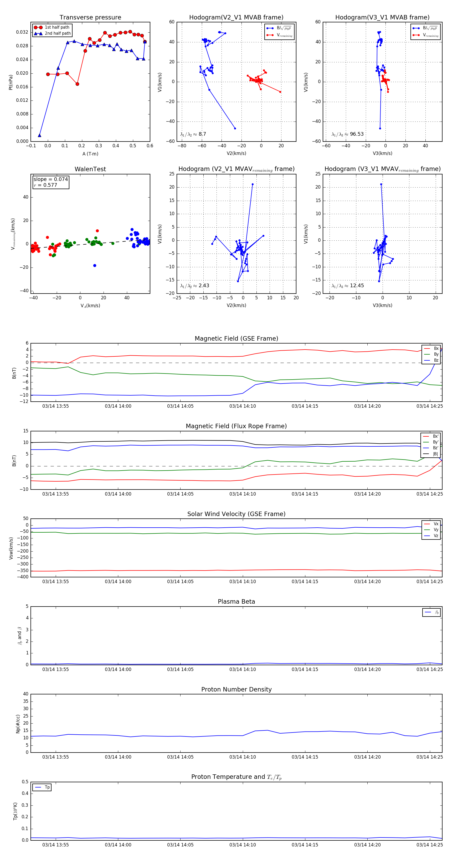
Task: Click the "V_remaining(km/s)" y-axis label in WalenTest
Action: (13, 234)
